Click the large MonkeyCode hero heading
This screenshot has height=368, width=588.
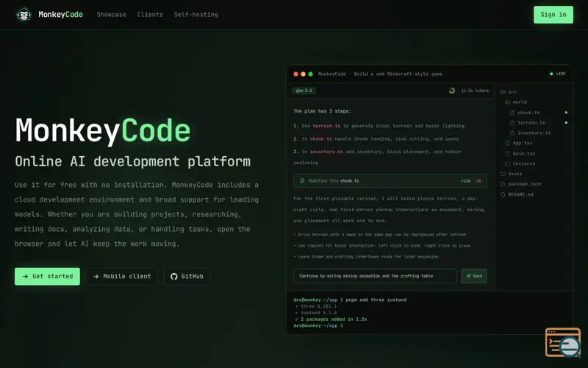[103, 130]
